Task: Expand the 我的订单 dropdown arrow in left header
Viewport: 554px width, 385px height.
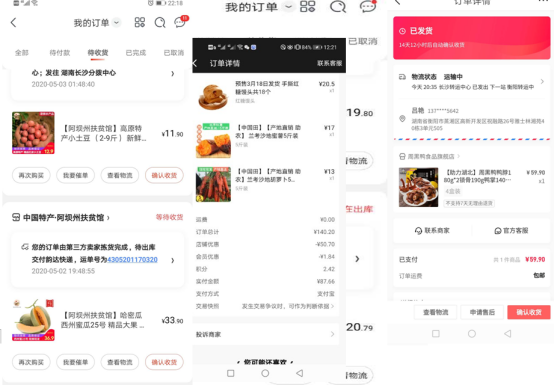Action: [x=116, y=23]
